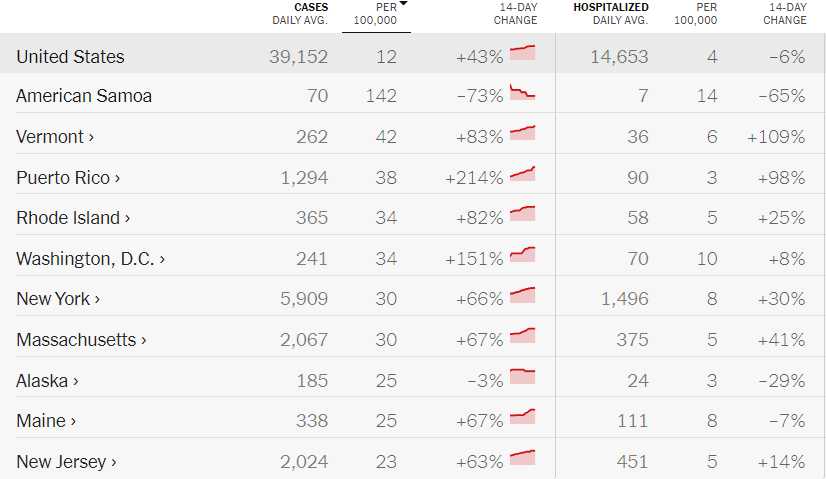
Task: Sort by Hospitalized Daily Avg. column header
Action: 610,14
